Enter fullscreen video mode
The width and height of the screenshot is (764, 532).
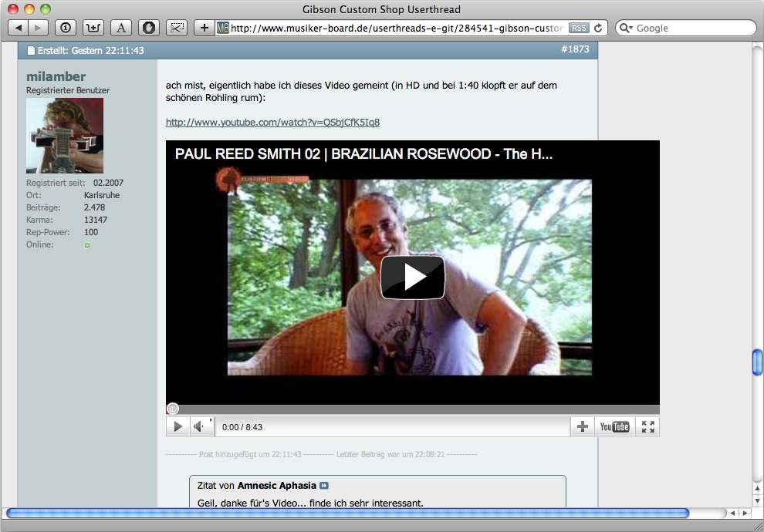tap(648, 427)
